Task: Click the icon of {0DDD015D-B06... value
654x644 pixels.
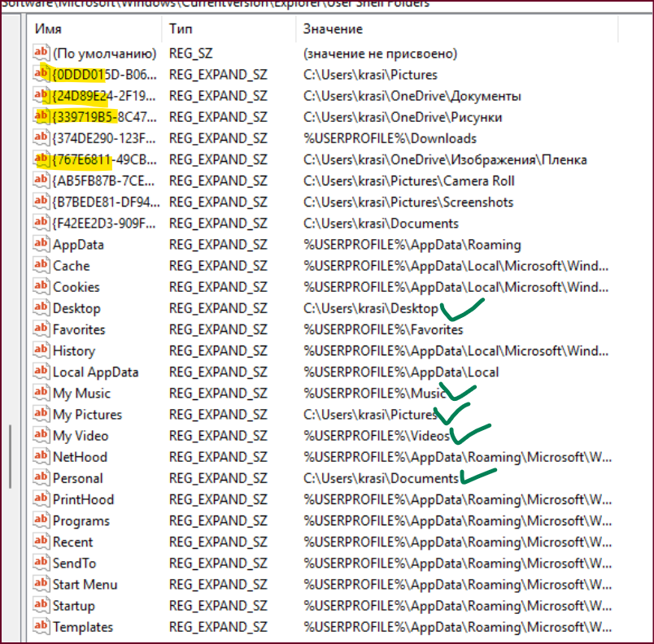Action: pyautogui.click(x=41, y=74)
